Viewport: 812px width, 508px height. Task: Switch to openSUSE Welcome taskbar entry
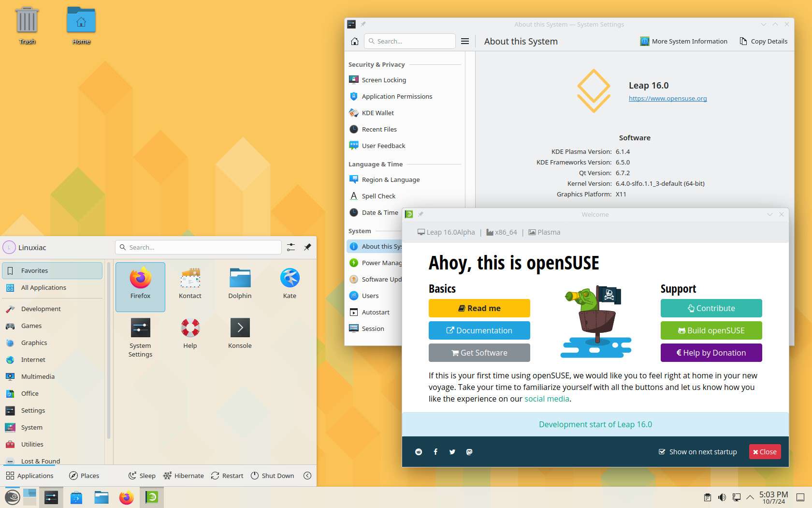152,497
